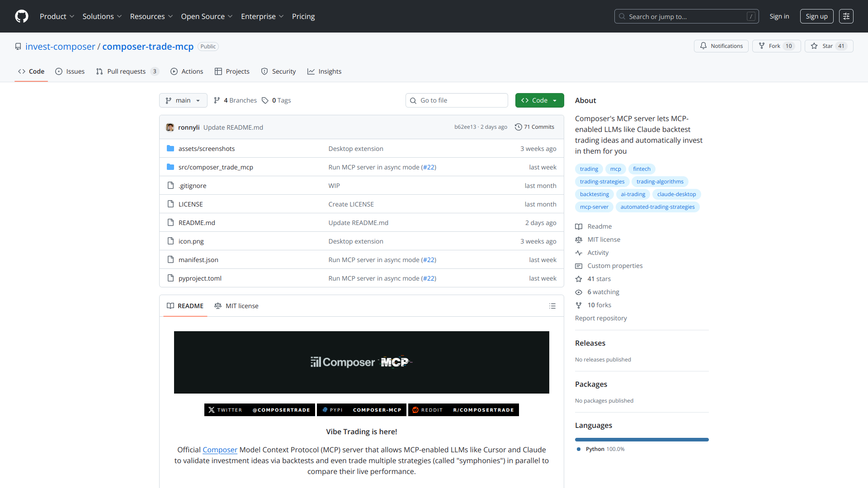
Task: Open the assets/screenshots folder icon
Action: coord(170,149)
